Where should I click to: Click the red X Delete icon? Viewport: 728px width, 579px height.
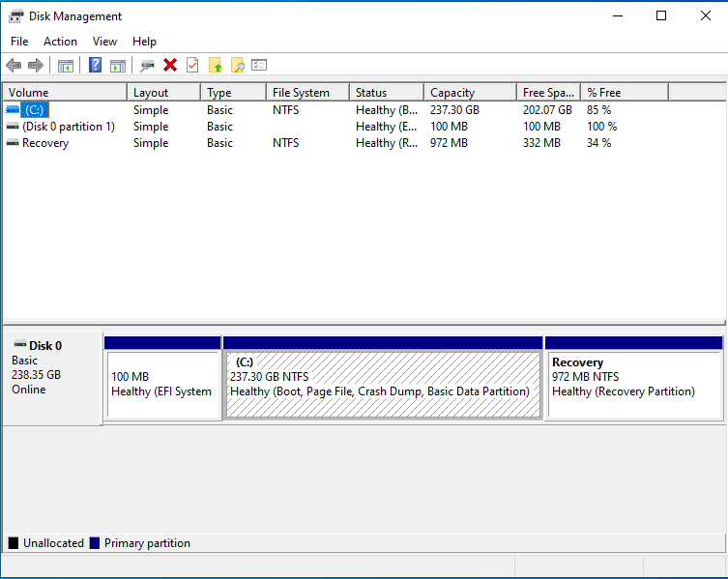click(x=170, y=65)
